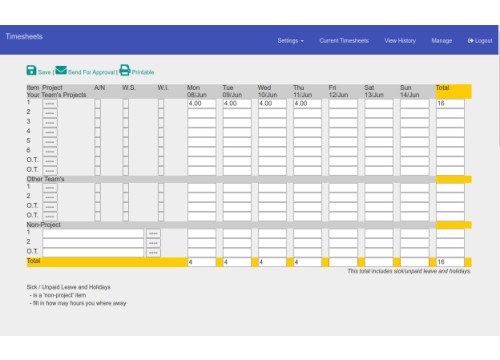The height and width of the screenshot is (360, 500).
Task: Open project selector for team item 6
Action: click(50, 152)
